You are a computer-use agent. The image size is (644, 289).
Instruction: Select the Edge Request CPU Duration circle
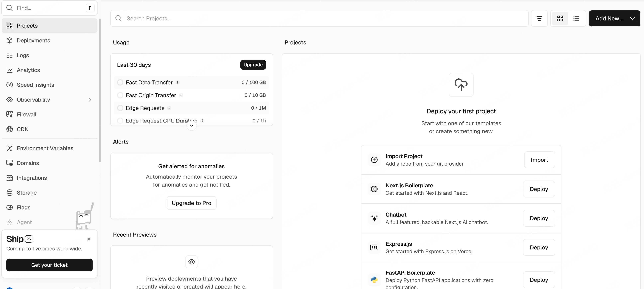click(120, 121)
